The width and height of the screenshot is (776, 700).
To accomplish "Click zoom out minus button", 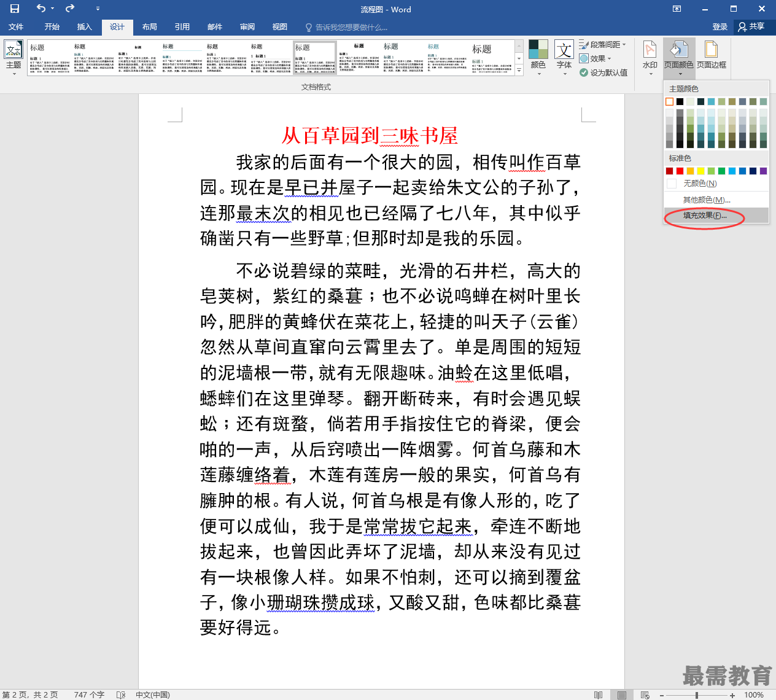I will point(662,695).
